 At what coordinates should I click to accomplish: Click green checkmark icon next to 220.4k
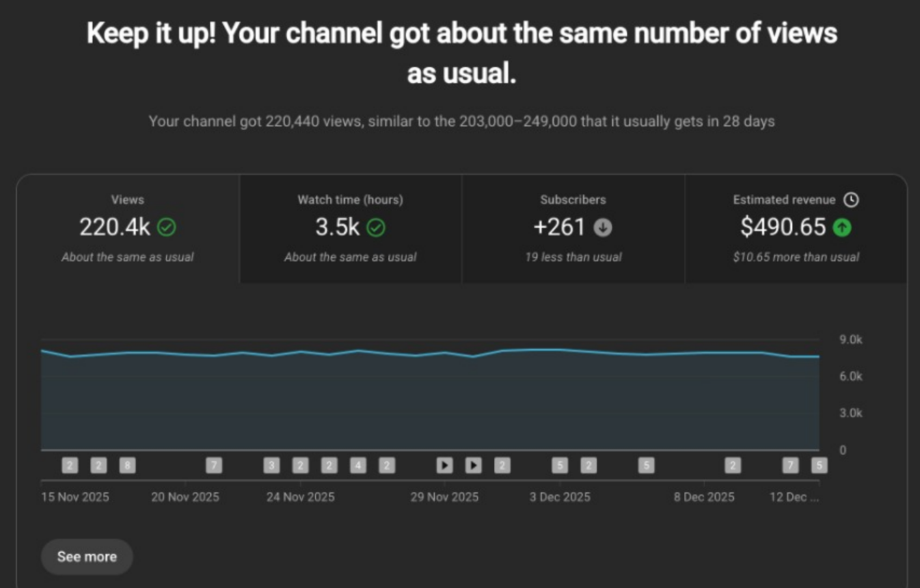[x=167, y=227]
